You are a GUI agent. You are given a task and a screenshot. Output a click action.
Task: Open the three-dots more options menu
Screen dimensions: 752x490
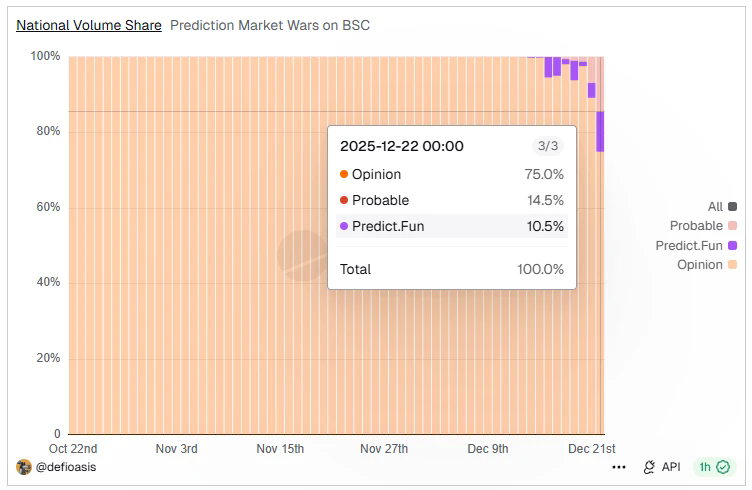coord(619,467)
